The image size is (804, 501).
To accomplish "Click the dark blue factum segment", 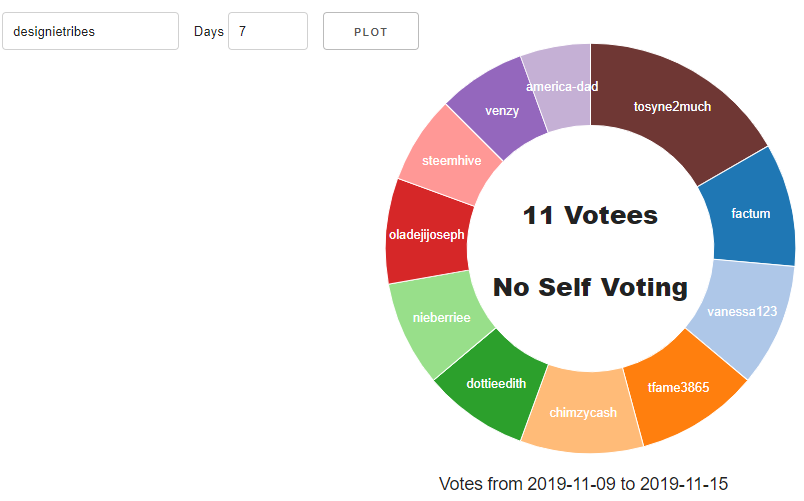I will point(750,212).
